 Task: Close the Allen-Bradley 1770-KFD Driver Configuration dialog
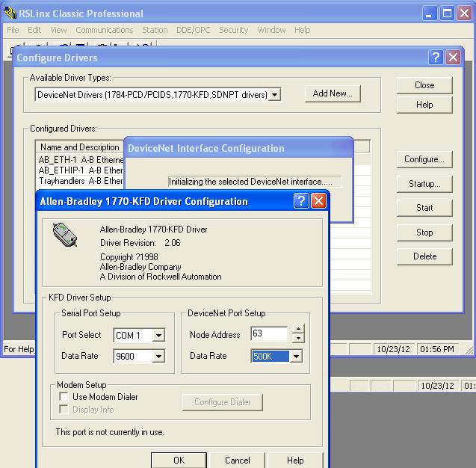[x=318, y=201]
